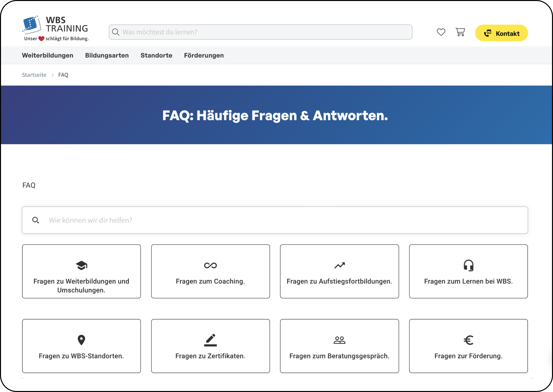Expand the Standorte navigation item
Screen dimensions: 553x392
click(x=156, y=55)
